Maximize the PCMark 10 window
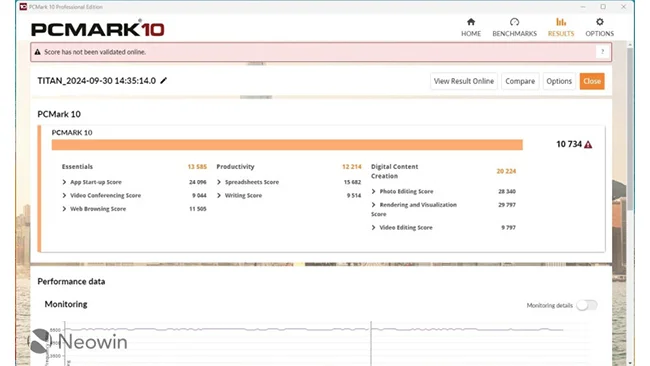 click(x=603, y=7)
